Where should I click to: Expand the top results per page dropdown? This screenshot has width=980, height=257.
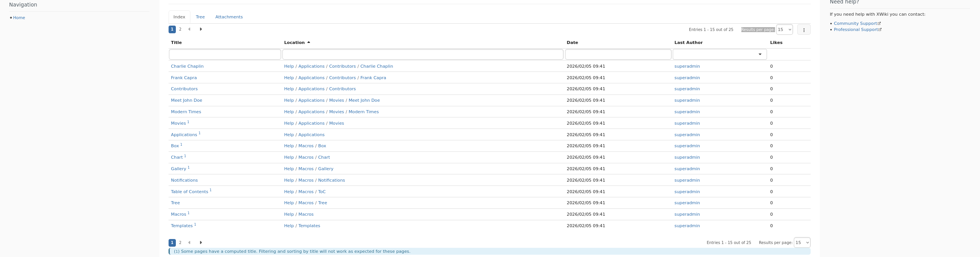tap(784, 29)
